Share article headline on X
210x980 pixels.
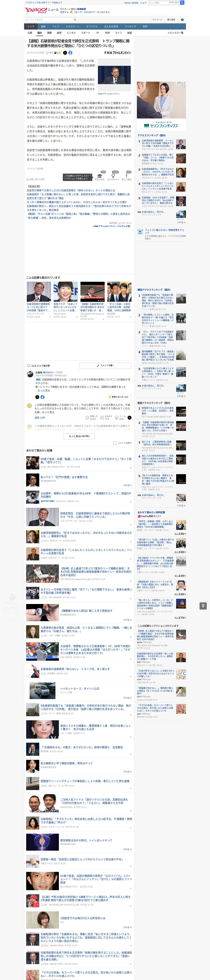click(x=65, y=53)
